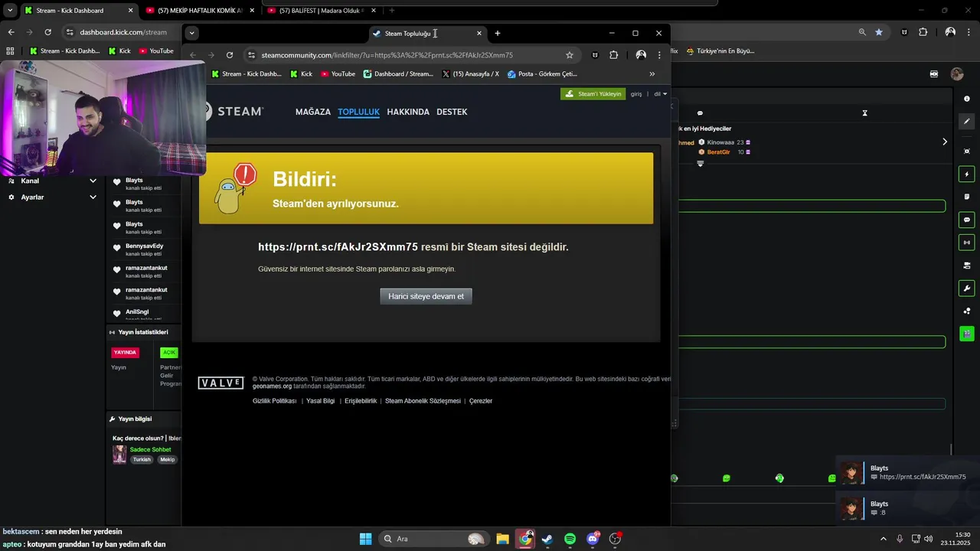Click green robot icon in Kick sidebar
The width and height of the screenshot is (980, 551).
pos(967,334)
